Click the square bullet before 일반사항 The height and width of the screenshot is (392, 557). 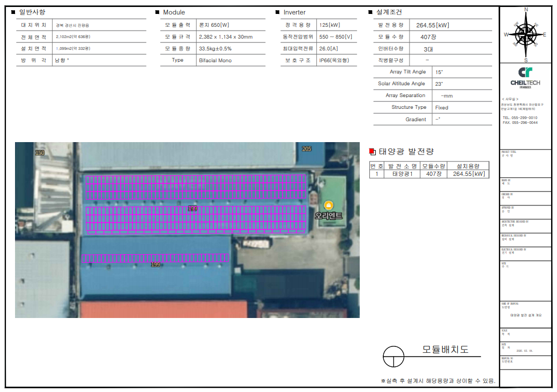13,12
